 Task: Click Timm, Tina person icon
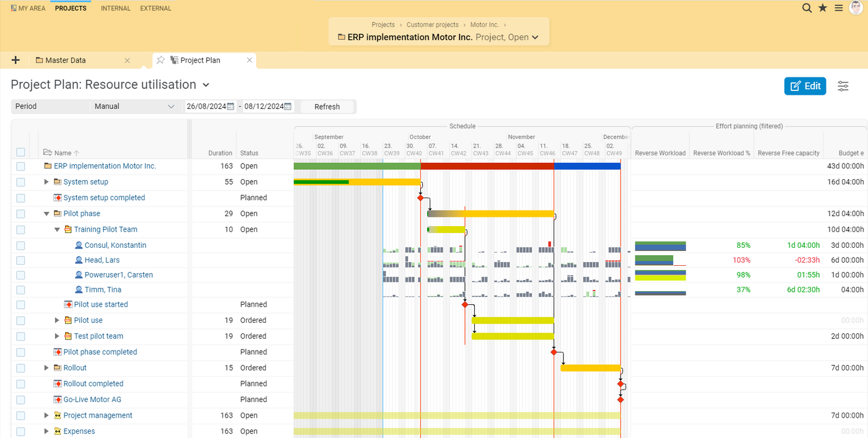pyautogui.click(x=79, y=290)
